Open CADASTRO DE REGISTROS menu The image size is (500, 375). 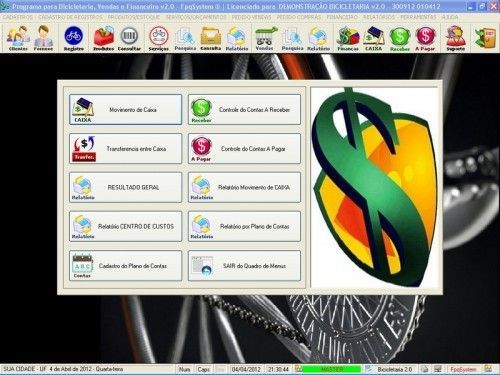pos(71,17)
